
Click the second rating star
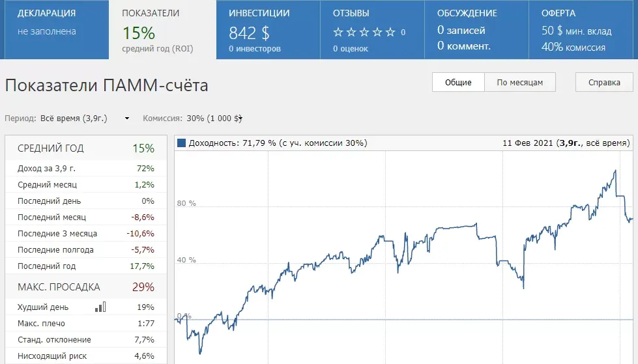(x=351, y=32)
